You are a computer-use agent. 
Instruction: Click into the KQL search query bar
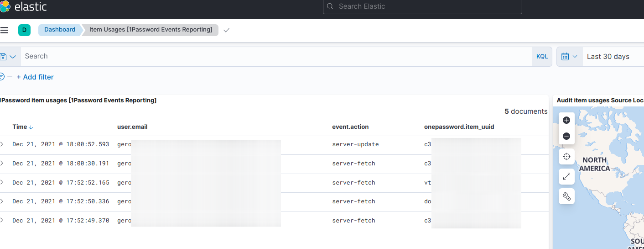[276, 56]
